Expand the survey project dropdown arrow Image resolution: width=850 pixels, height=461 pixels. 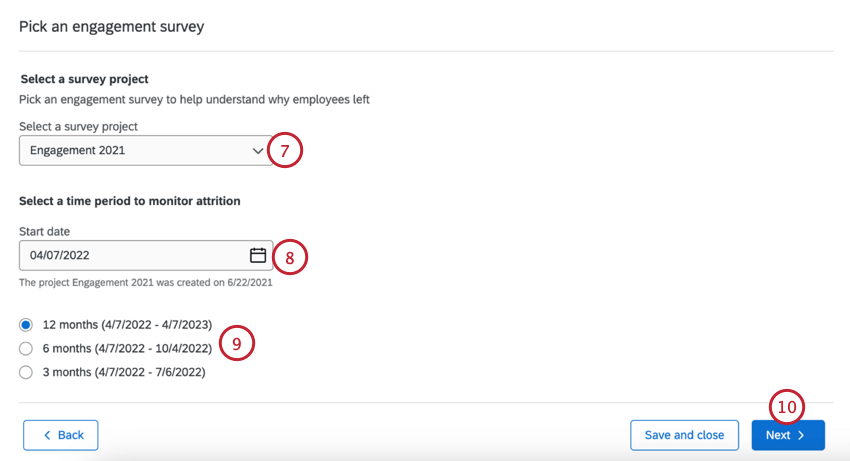pyautogui.click(x=257, y=151)
